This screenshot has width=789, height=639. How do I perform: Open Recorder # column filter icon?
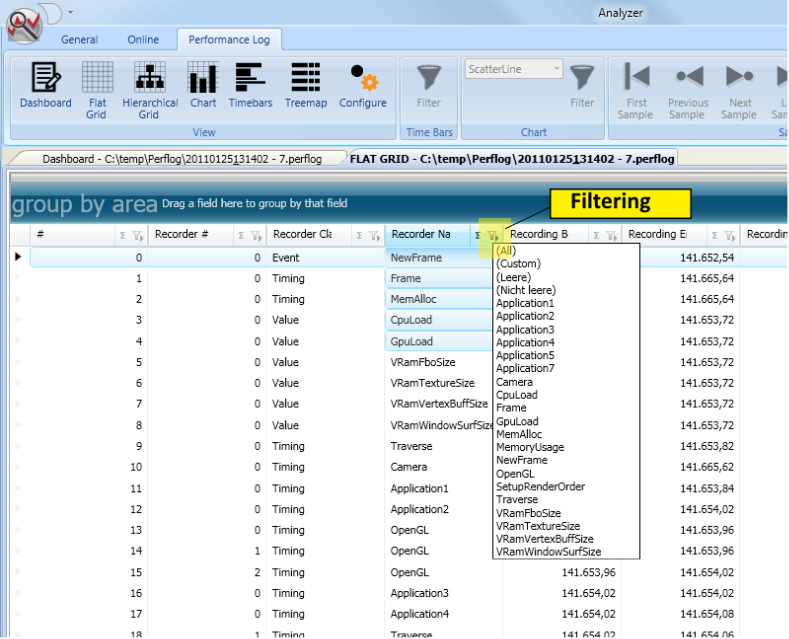tap(256, 235)
